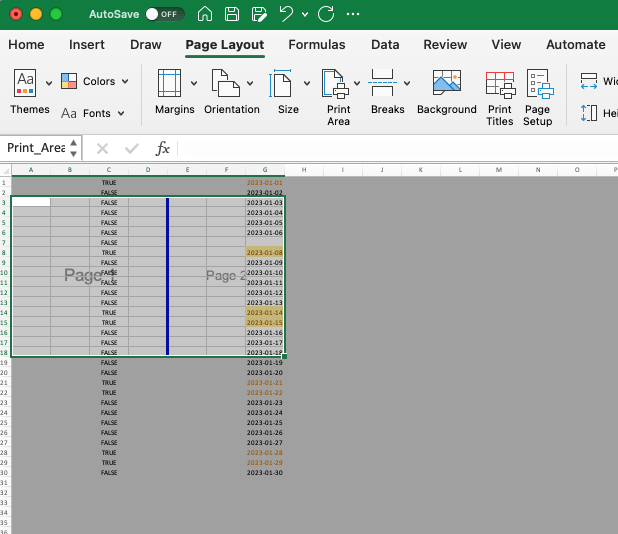The image size is (618, 534).
Task: Switch to the Insert tab
Action: [87, 45]
